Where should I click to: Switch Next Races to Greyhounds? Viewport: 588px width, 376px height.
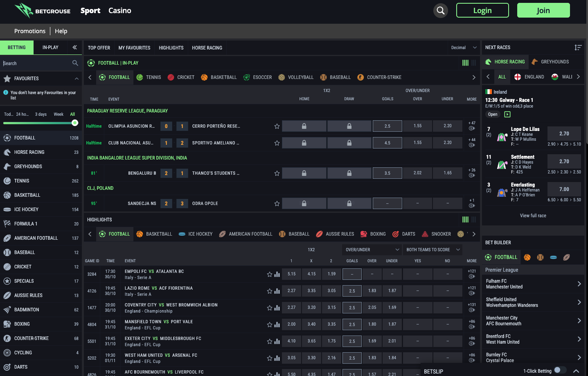(550, 62)
